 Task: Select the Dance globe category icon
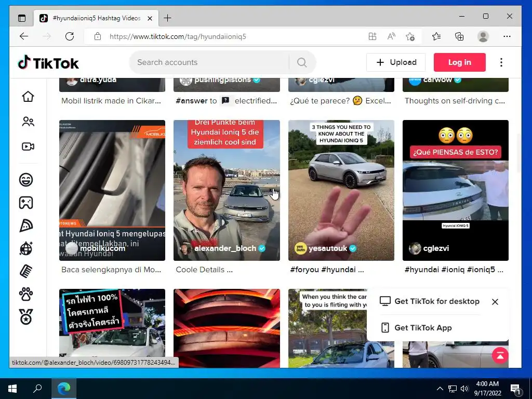[x=26, y=248]
